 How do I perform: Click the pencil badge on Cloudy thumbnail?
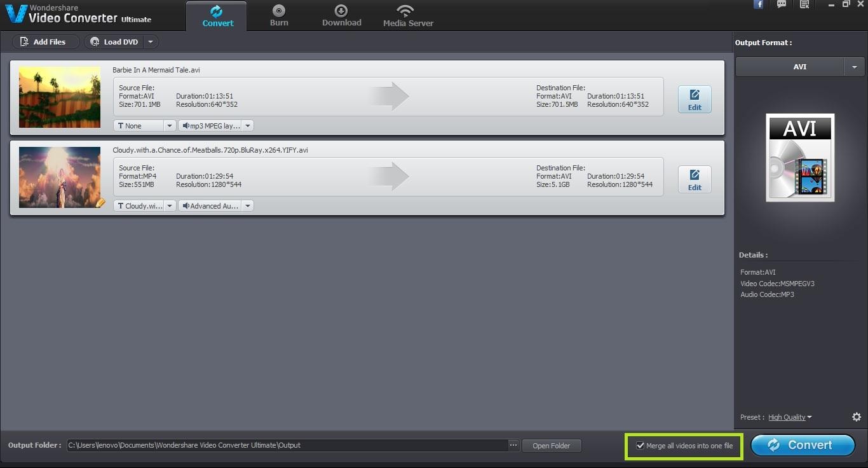coord(100,203)
